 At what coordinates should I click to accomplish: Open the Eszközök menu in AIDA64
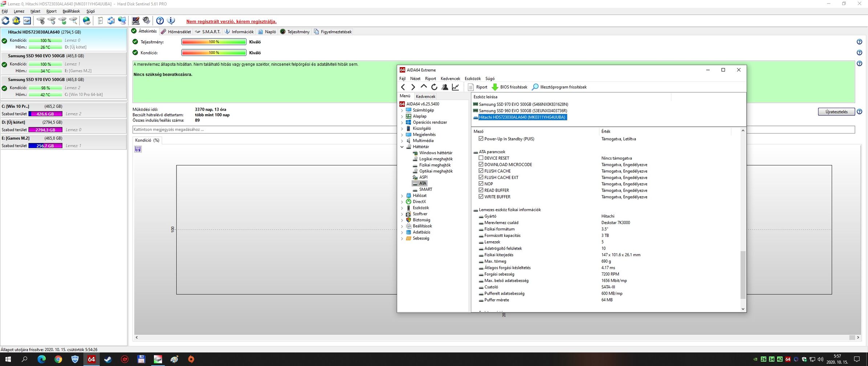coord(472,78)
